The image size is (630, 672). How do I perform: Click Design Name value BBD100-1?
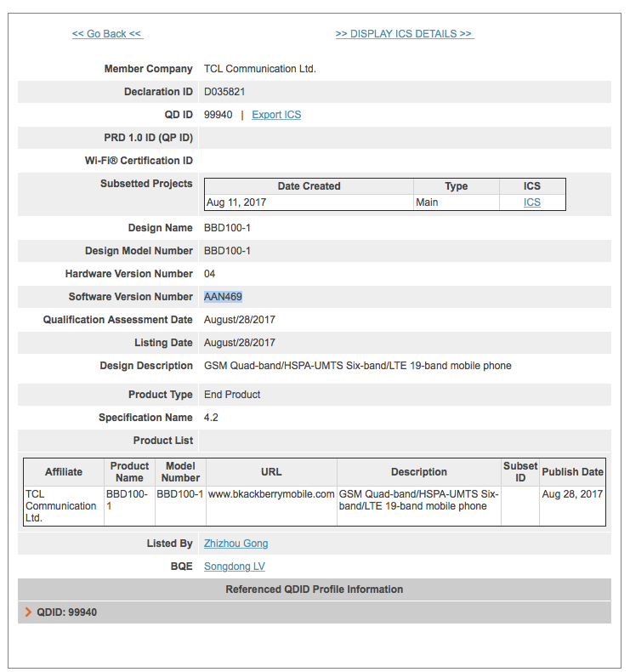(227, 228)
